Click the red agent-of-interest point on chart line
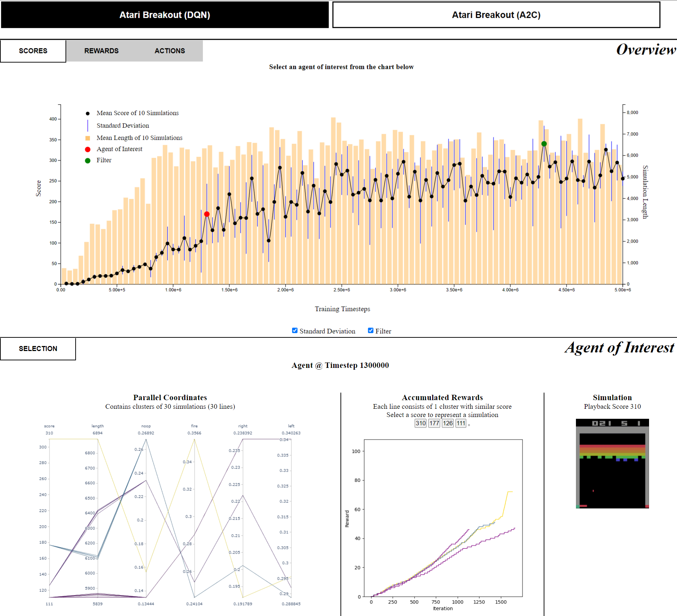The image size is (677, 616). tap(207, 214)
